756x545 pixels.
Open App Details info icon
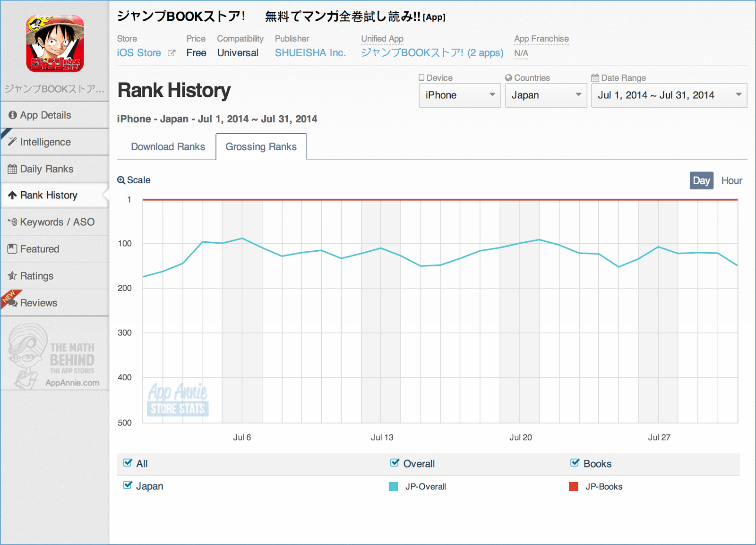click(x=13, y=115)
